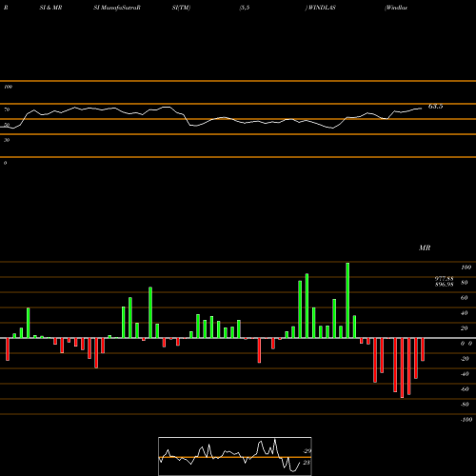Screen dimensions: 476x476
Task: Click the last red bar at the right end of the MR histogram
Action: pos(423,349)
